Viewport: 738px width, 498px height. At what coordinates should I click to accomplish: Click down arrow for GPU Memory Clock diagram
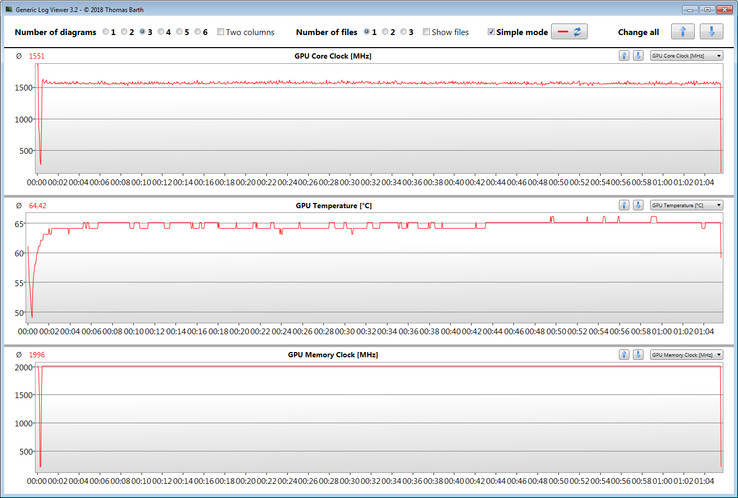point(638,354)
